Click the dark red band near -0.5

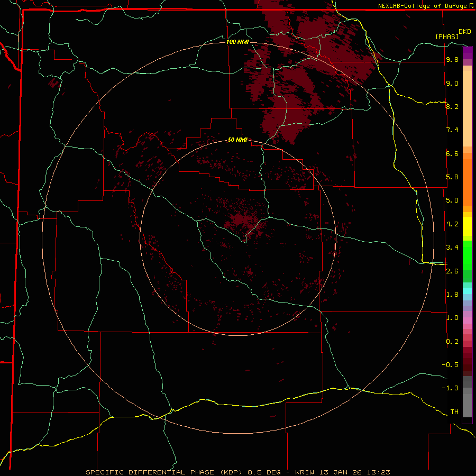pos(467,364)
